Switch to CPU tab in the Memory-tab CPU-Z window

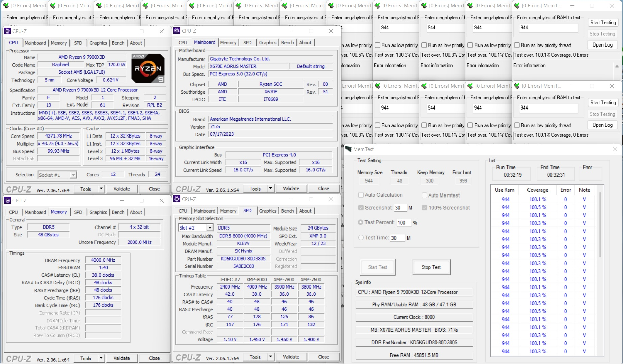tap(13, 212)
